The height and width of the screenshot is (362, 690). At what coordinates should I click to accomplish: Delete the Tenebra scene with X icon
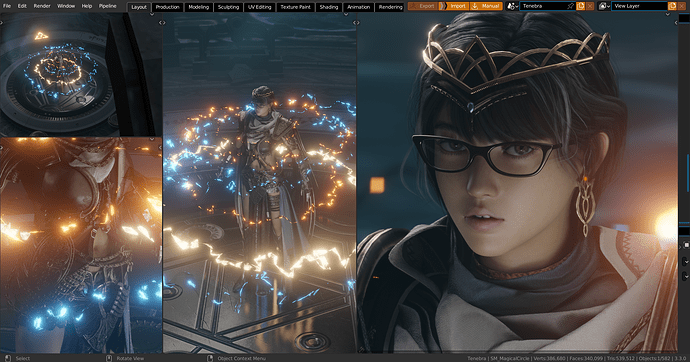[x=590, y=6]
